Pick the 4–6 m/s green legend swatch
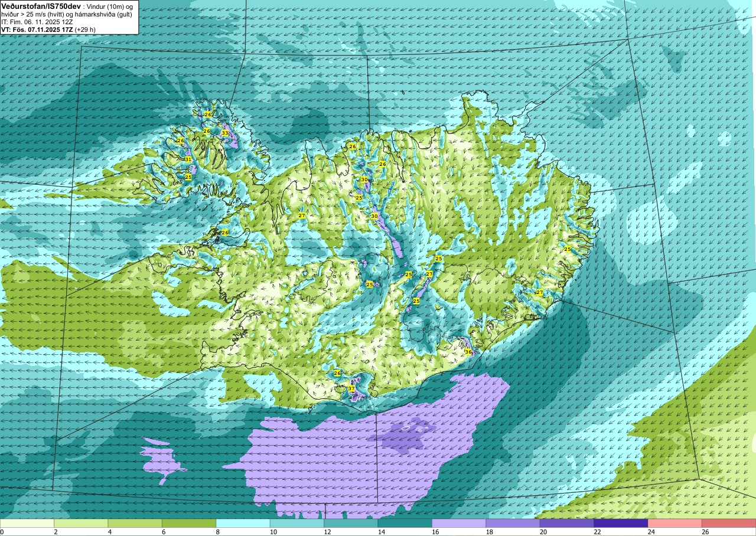The height and width of the screenshot is (536, 756). (135, 523)
